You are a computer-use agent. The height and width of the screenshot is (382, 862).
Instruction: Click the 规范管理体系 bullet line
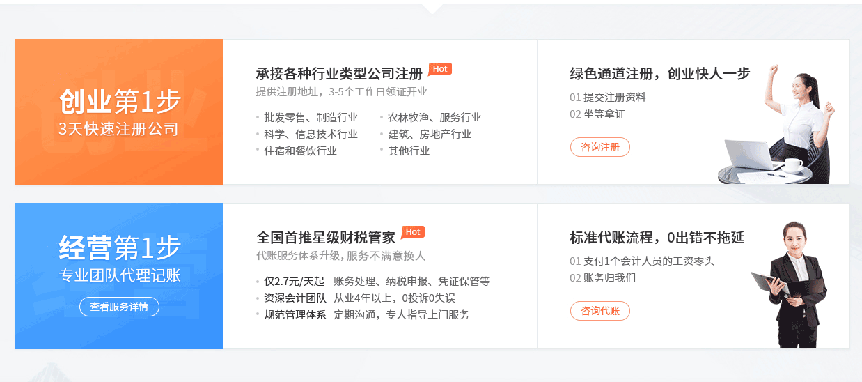362,315
